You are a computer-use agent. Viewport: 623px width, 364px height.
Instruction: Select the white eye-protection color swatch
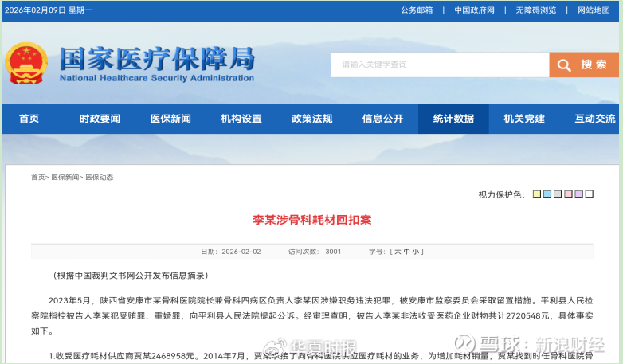590,194
